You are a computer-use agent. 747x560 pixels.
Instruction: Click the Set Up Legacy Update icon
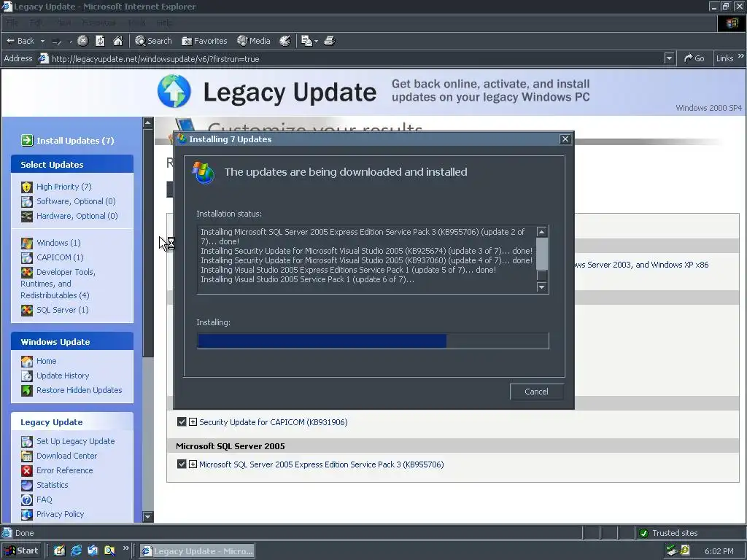click(27, 441)
